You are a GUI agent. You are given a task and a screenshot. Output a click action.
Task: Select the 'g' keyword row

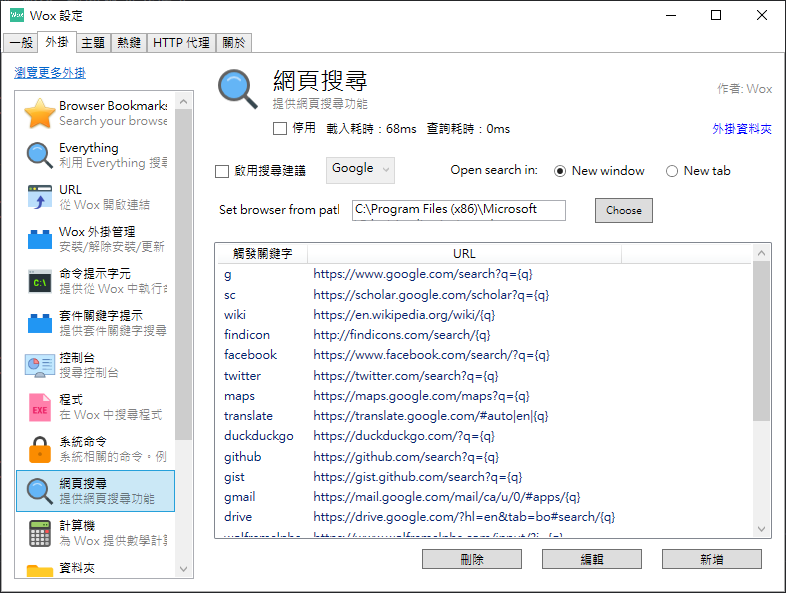(484, 274)
